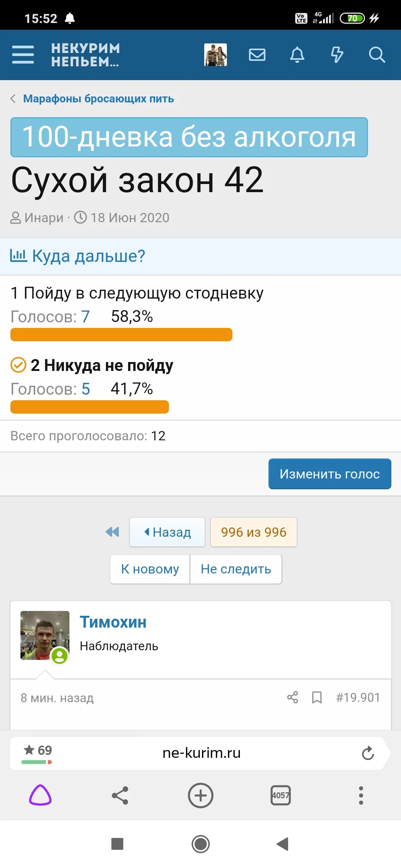
Task: Open the tab switcher showing 4057 tabs
Action: tap(281, 795)
